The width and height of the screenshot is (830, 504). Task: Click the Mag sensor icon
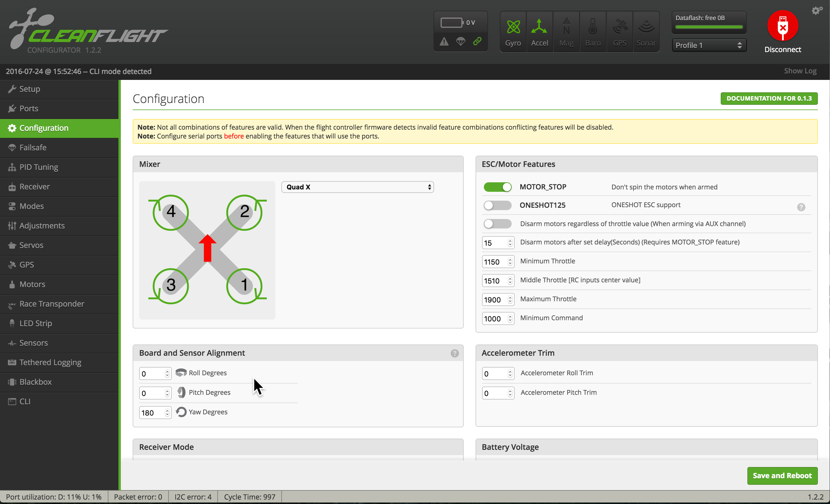pos(566,27)
